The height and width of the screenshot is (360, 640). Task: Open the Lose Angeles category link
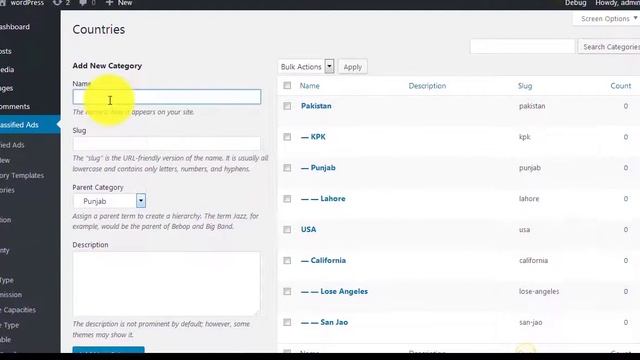(x=334, y=291)
